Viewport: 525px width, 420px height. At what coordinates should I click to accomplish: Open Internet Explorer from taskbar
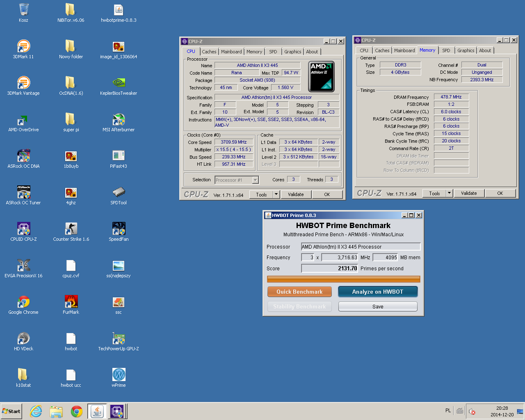[36, 411]
